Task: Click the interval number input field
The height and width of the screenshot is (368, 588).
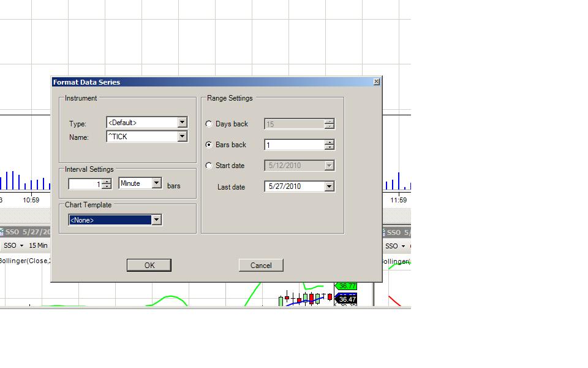Action: pyautogui.click(x=86, y=184)
